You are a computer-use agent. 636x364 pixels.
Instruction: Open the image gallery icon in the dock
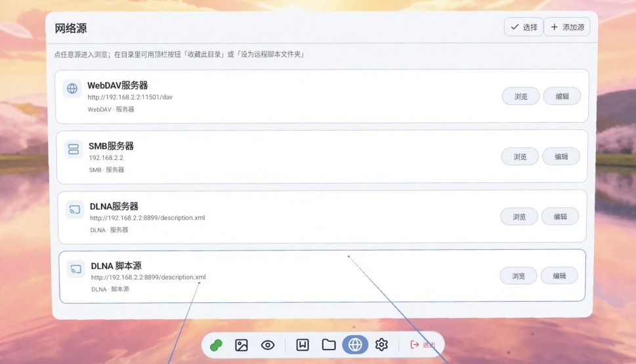[242, 346]
